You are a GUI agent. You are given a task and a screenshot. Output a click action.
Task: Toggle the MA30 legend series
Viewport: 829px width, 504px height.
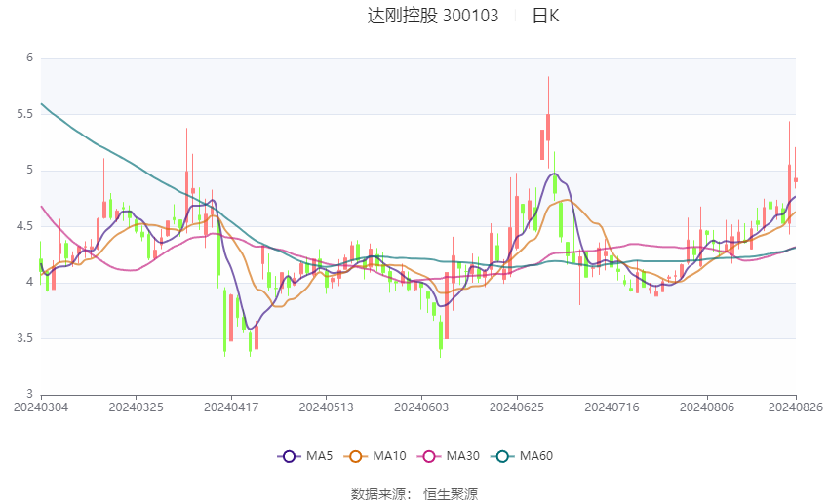[449, 456]
